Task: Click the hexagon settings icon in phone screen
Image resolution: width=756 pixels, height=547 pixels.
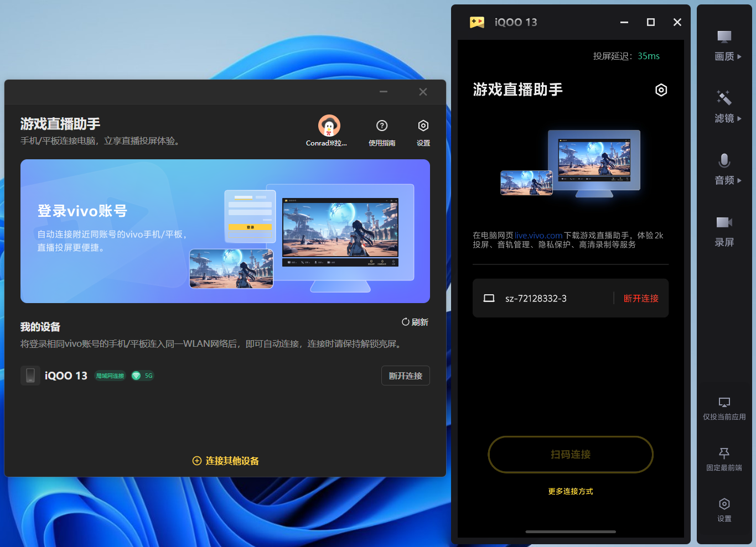Action: tap(661, 90)
